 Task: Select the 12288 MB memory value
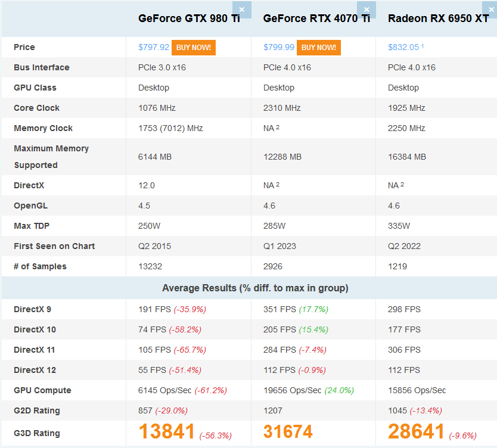pos(282,157)
